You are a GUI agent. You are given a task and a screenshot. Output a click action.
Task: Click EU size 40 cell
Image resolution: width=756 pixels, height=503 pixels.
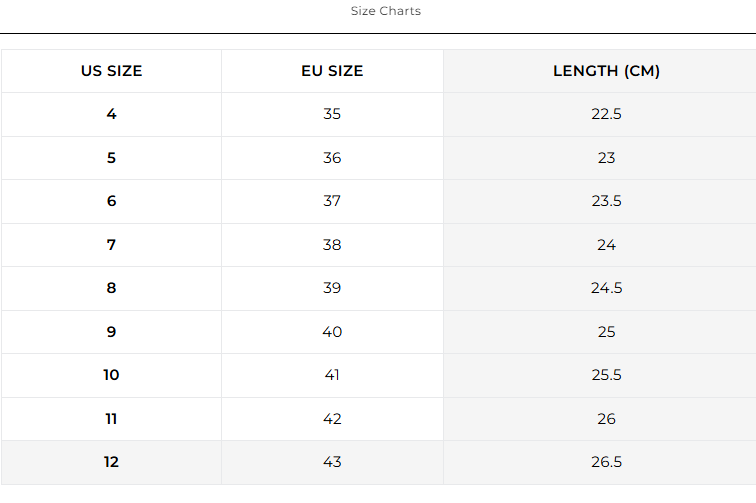(332, 332)
